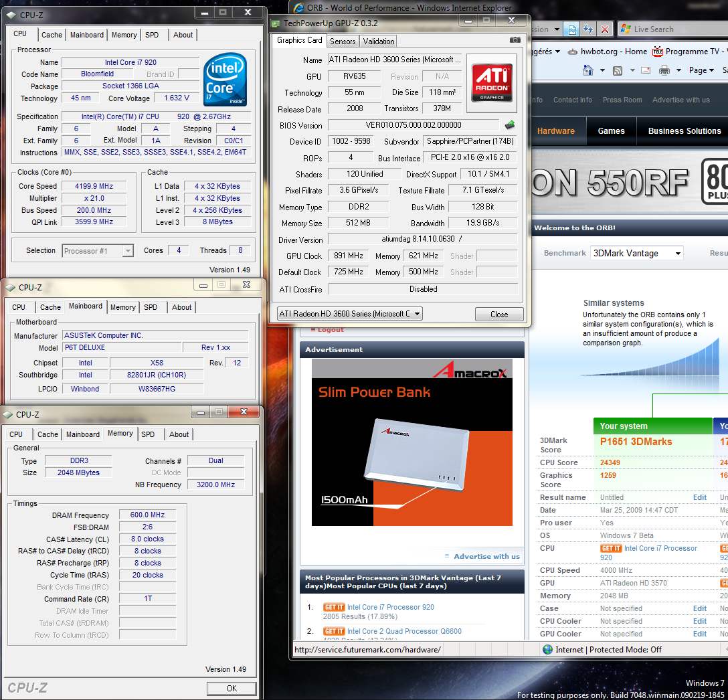Click OK button in bottom CPU-Z window
728x700 pixels.
point(232,689)
